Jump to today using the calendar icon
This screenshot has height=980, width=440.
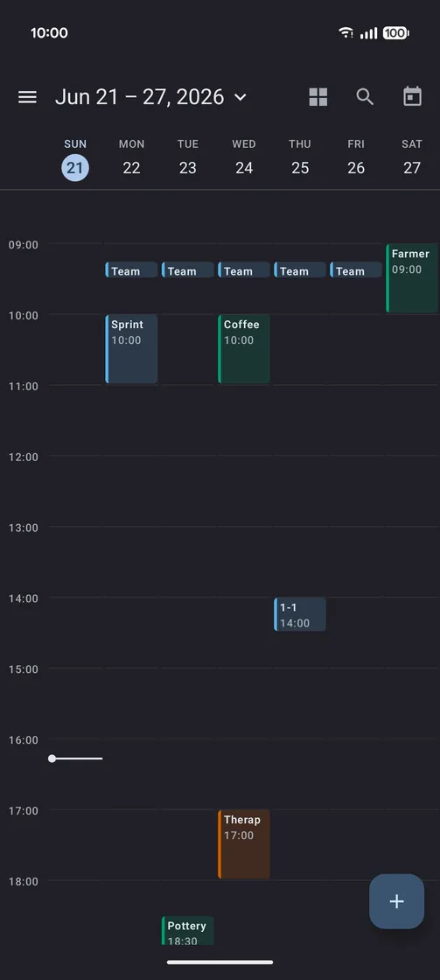pyautogui.click(x=413, y=97)
